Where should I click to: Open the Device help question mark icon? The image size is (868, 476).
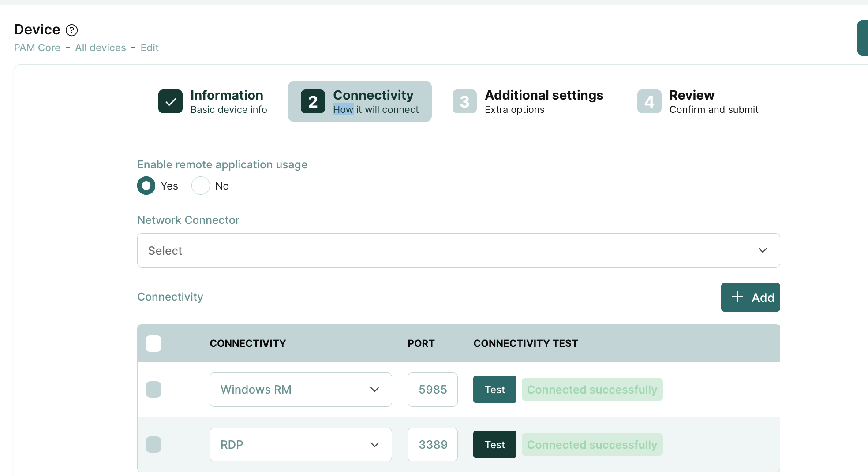click(x=71, y=30)
